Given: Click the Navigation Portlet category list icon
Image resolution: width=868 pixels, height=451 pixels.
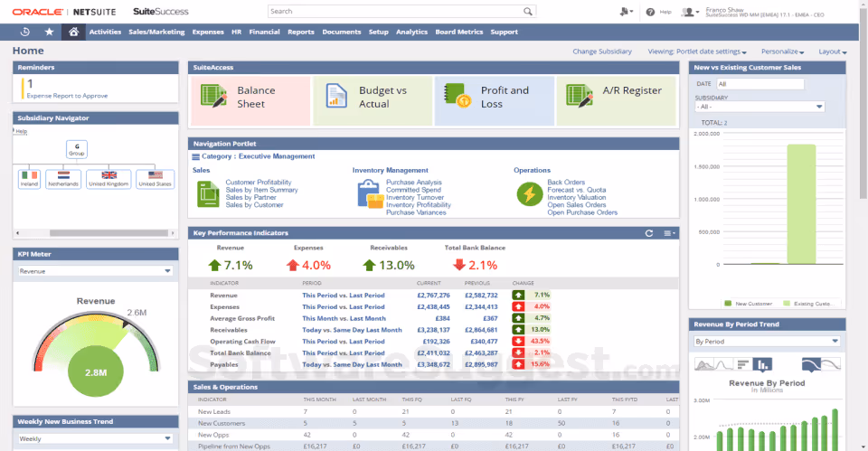Looking at the screenshot, I should [195, 157].
